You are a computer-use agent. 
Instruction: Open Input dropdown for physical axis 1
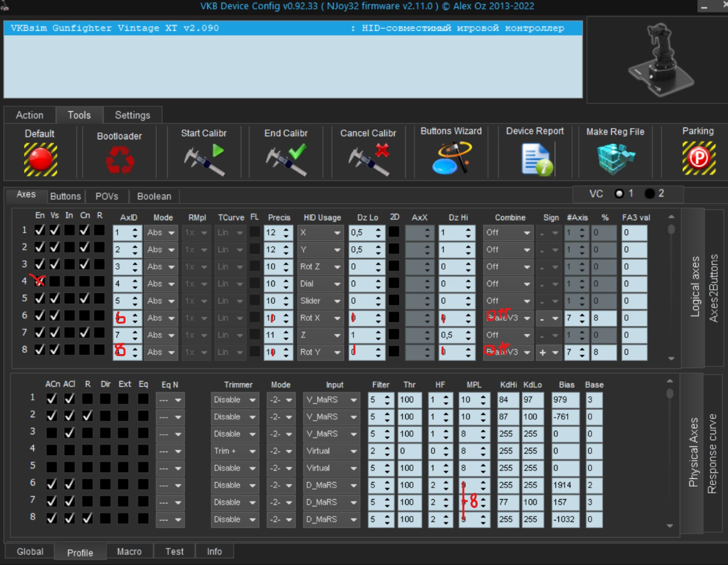coord(332,400)
